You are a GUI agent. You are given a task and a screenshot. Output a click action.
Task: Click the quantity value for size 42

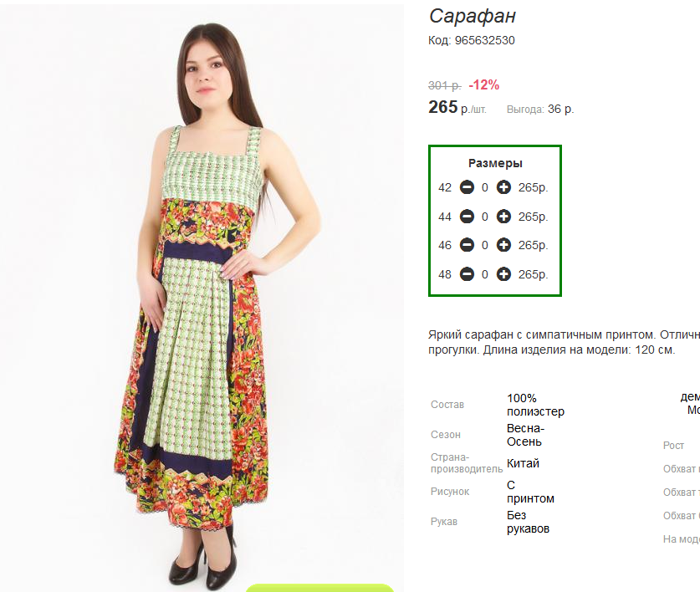485,187
